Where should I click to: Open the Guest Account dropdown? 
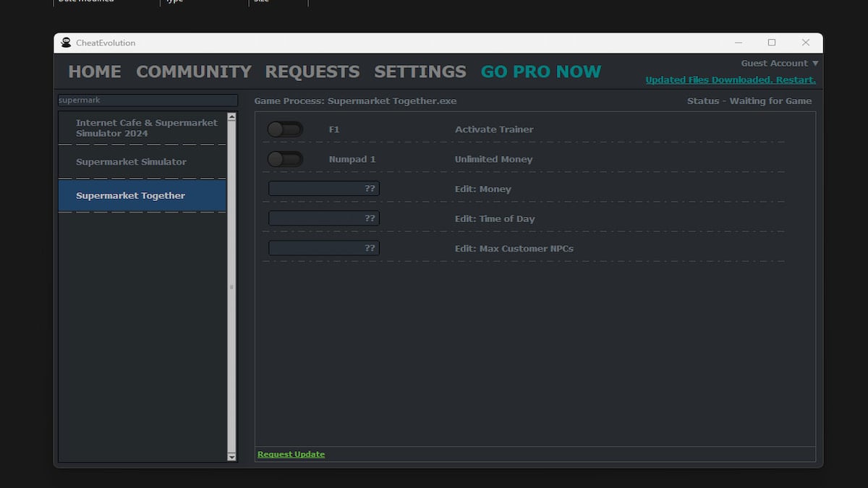click(779, 64)
